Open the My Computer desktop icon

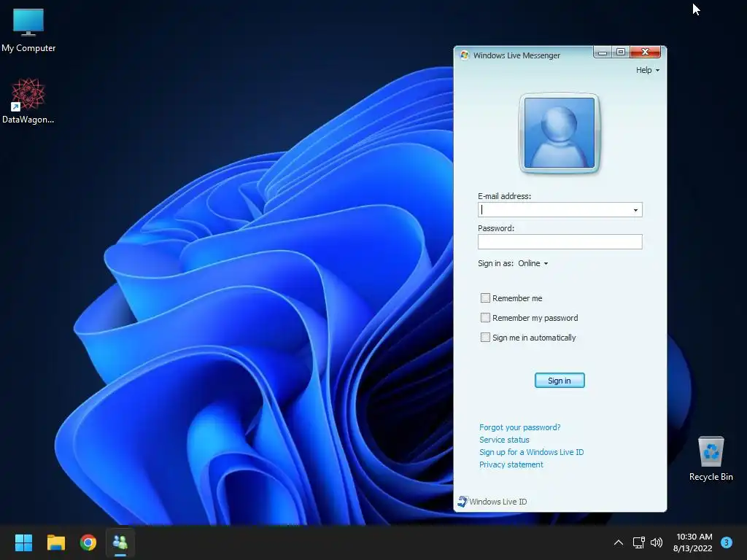click(28, 30)
